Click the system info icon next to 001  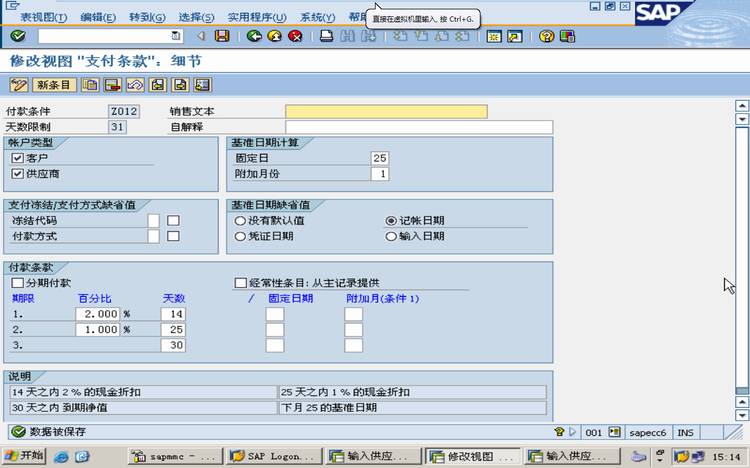click(x=615, y=432)
